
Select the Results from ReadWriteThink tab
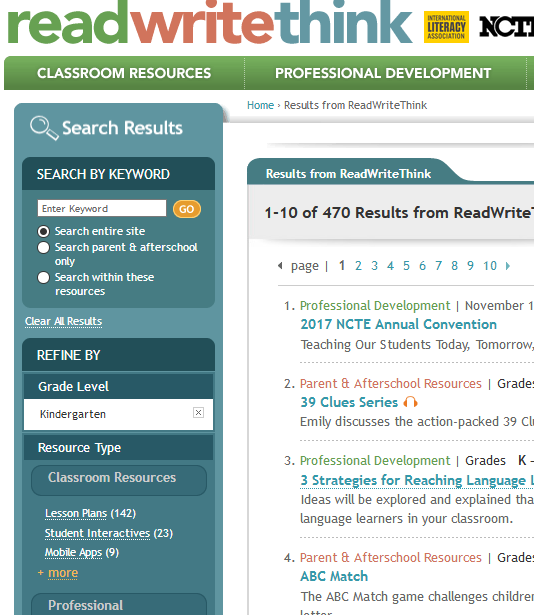[348, 174]
